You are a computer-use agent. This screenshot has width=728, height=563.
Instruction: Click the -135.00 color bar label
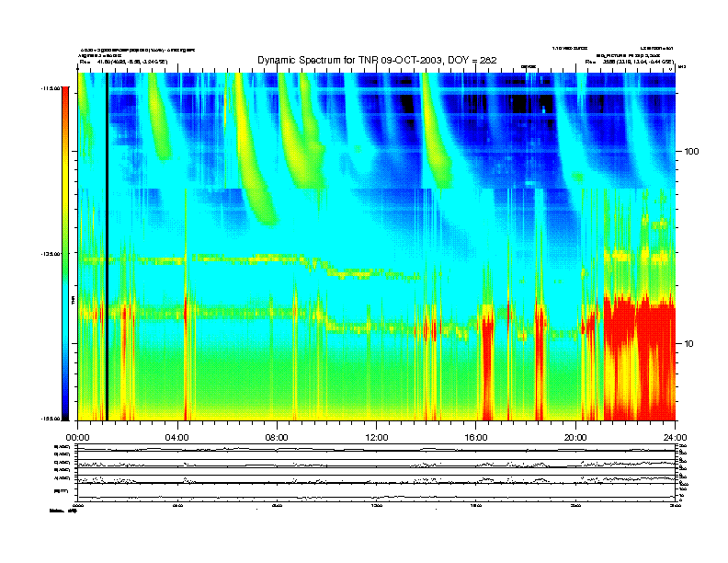50,254
